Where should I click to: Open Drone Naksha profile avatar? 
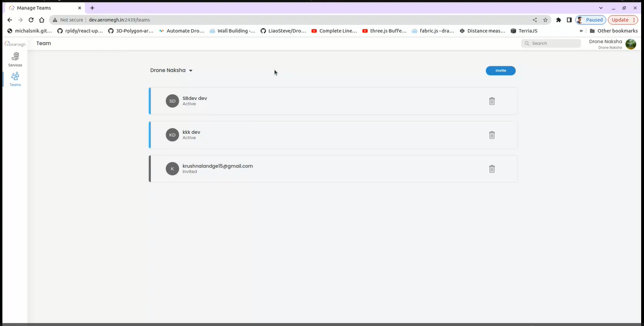[x=631, y=44]
